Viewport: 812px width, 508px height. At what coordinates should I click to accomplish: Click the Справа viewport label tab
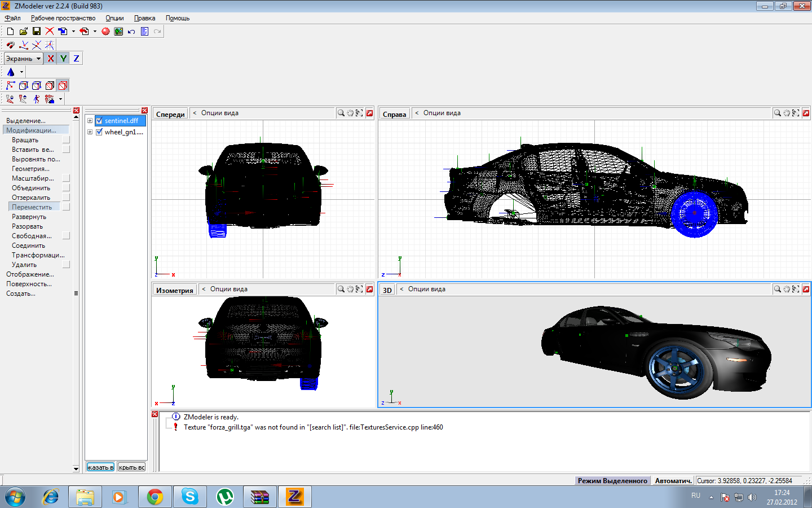pos(394,114)
